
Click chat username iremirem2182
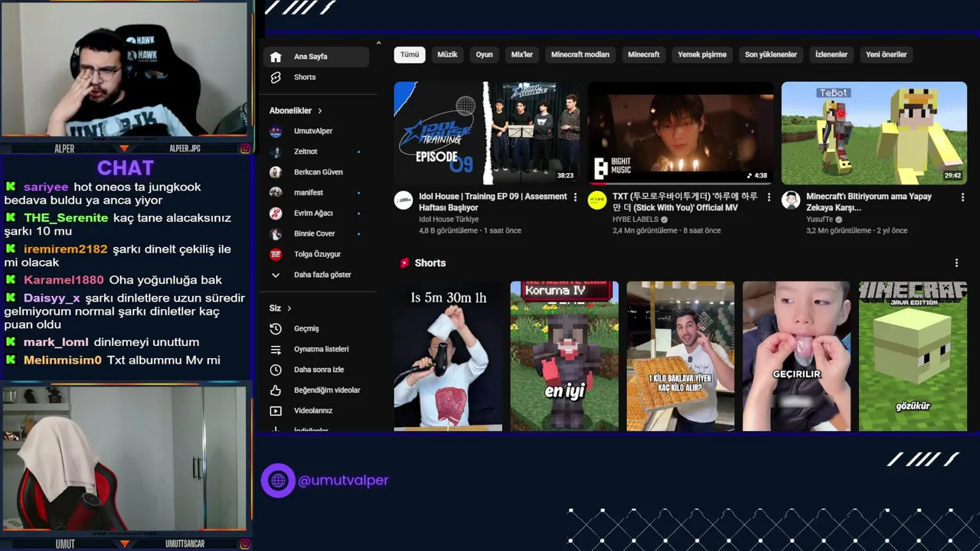(x=66, y=249)
